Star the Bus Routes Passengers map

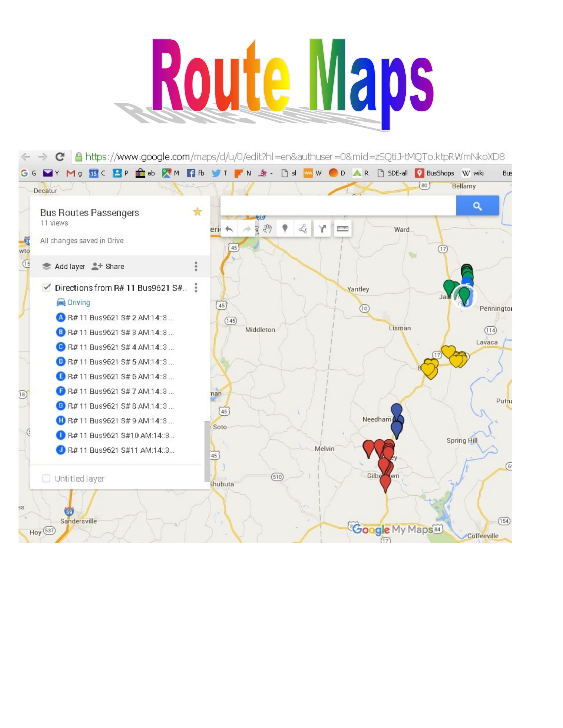(x=197, y=212)
